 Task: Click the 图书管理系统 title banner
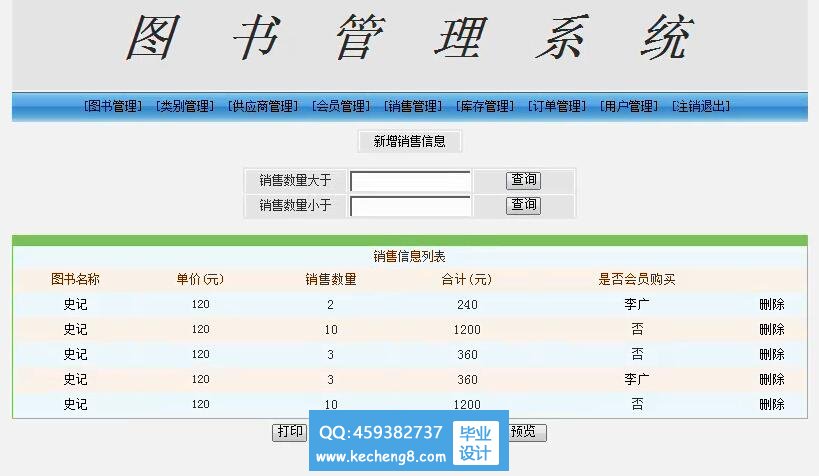[410, 38]
